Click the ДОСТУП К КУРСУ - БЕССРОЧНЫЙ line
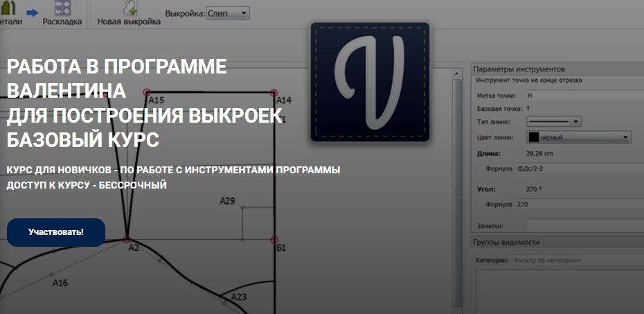The width and height of the screenshot is (644, 314). point(87,185)
